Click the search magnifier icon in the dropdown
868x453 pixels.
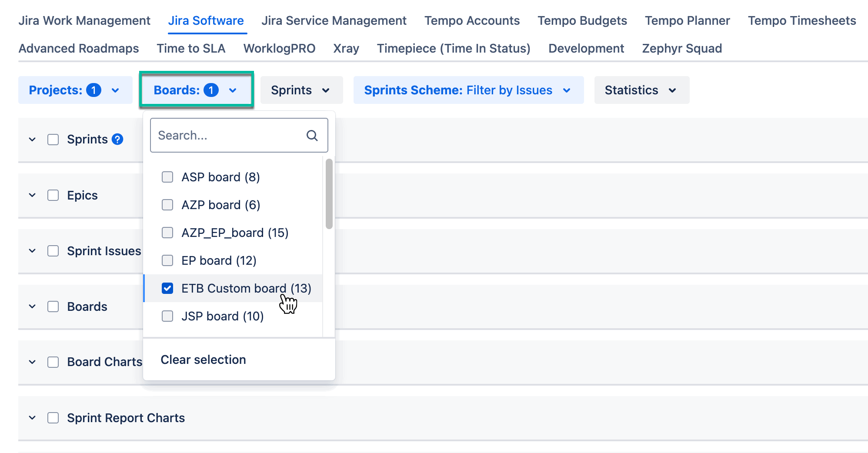tap(312, 135)
